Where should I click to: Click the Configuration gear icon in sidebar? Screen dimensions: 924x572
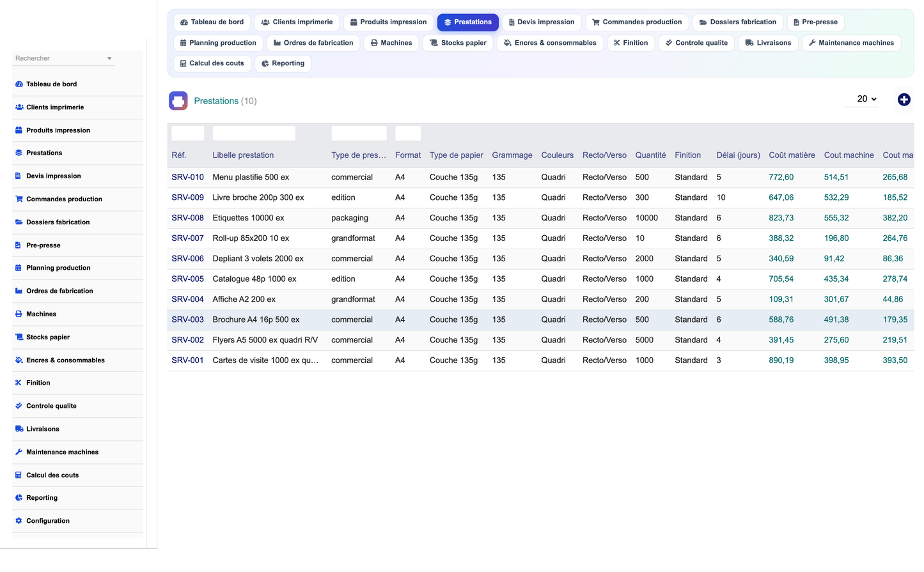19,521
